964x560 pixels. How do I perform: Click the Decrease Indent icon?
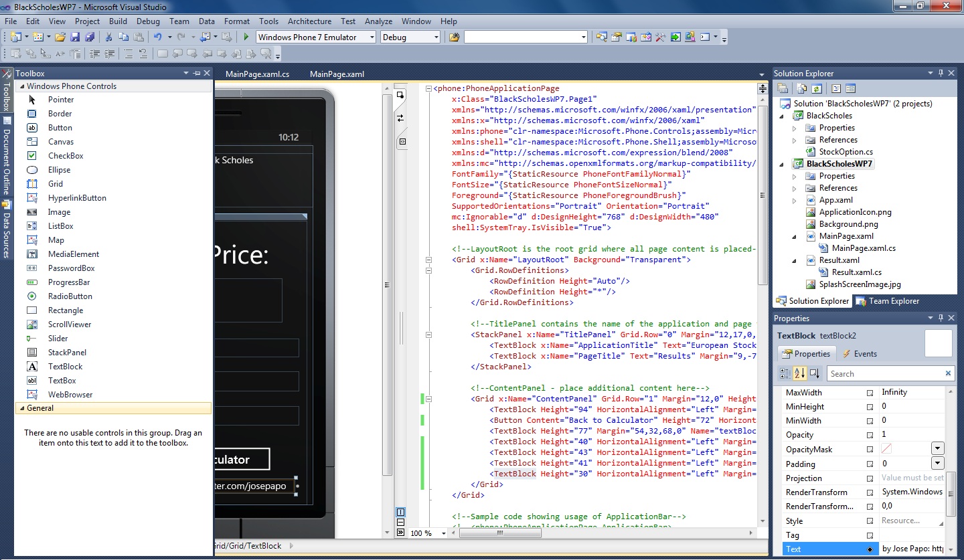95,54
